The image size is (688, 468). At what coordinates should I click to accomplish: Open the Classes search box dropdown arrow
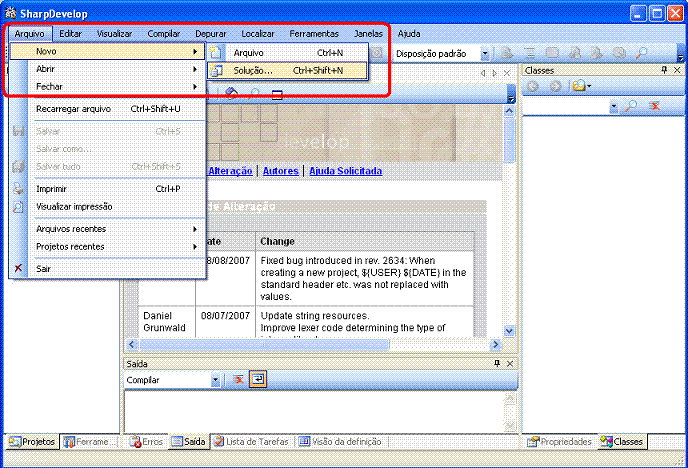[613, 106]
